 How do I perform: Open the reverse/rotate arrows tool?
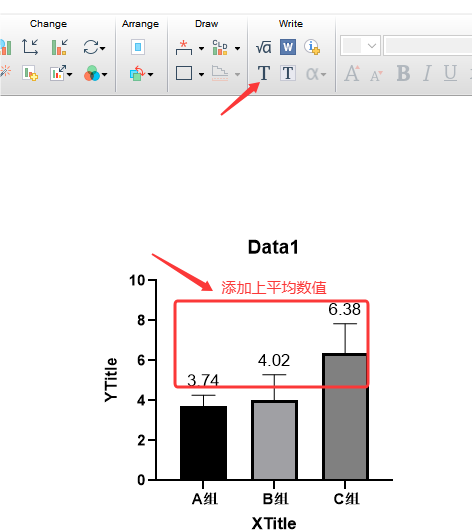click(91, 47)
